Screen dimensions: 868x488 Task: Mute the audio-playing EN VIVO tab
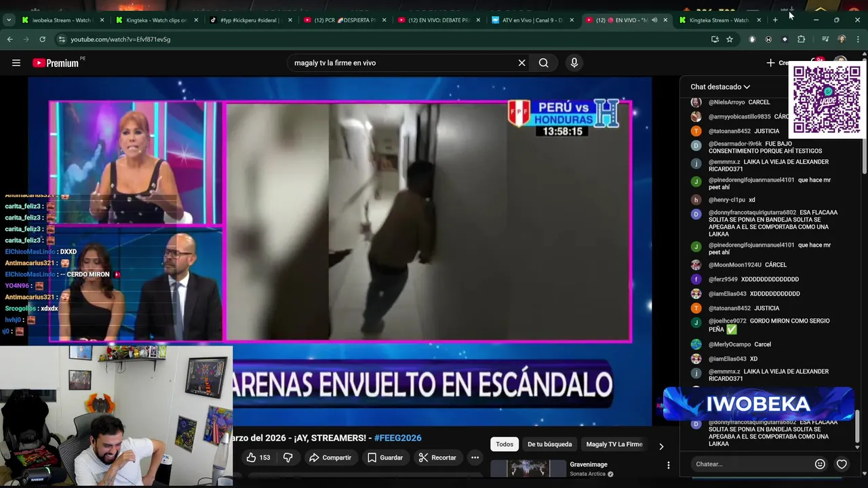654,20
